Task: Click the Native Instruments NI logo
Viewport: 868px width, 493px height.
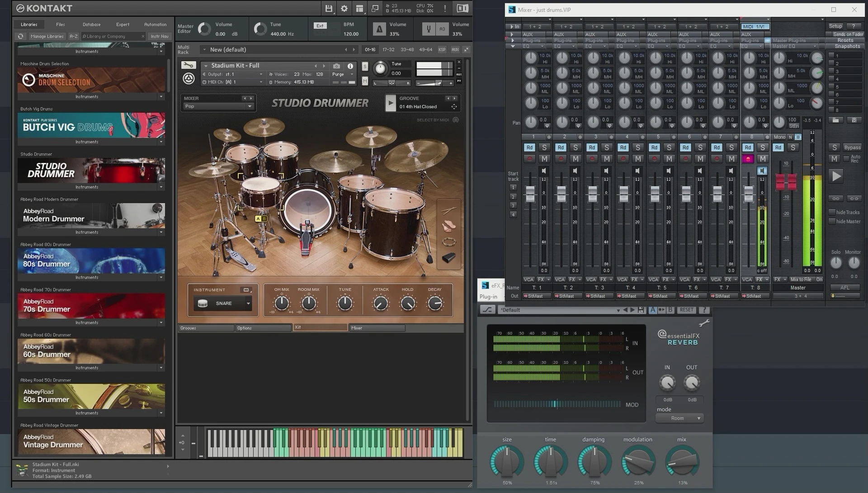Action: pos(462,8)
